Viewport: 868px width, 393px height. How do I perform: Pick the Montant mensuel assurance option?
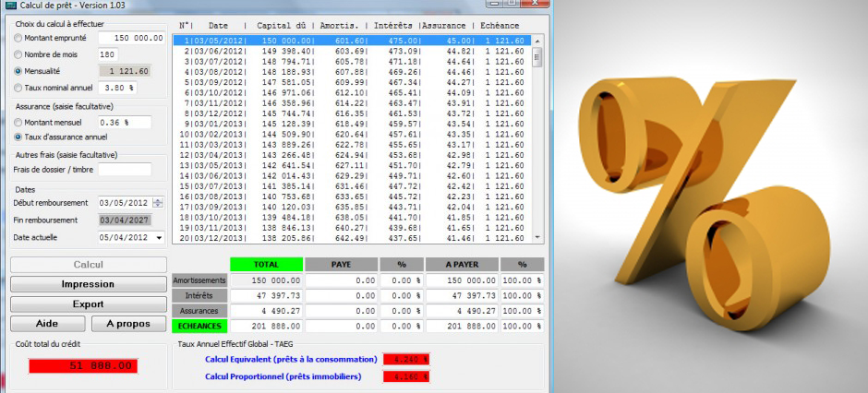click(19, 122)
